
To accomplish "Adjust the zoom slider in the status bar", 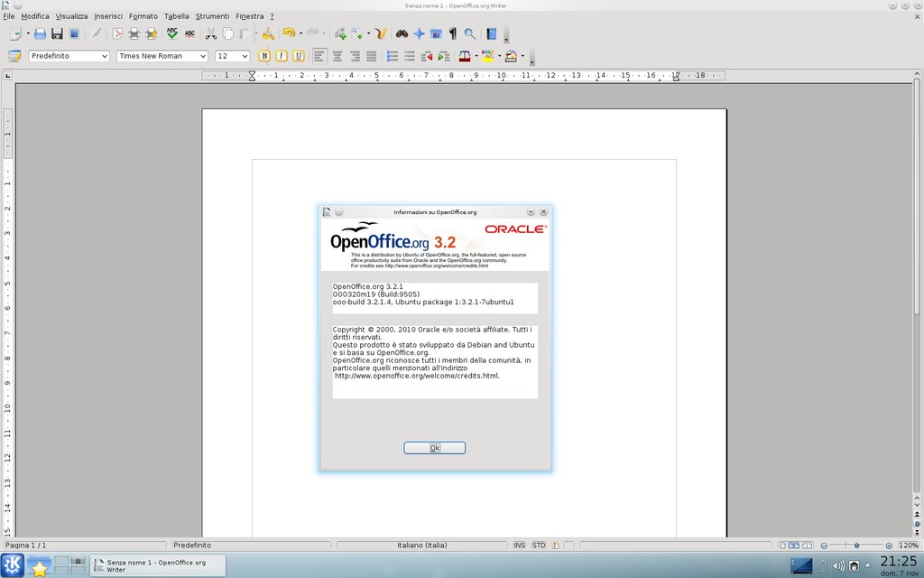I will click(856, 545).
